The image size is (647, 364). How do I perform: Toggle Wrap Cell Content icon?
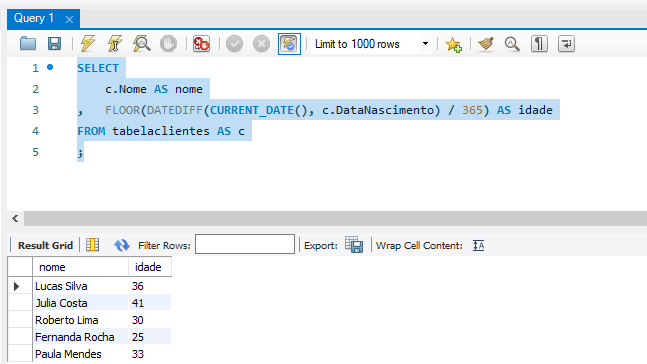pos(479,246)
